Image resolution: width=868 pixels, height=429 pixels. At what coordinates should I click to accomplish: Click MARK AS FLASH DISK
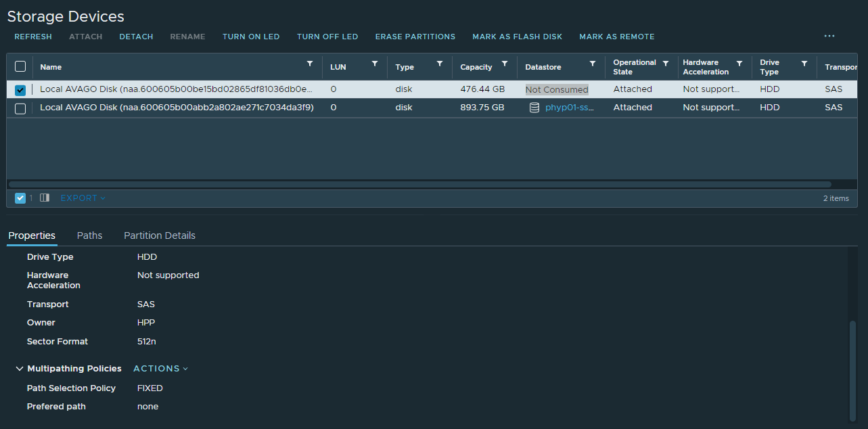(518, 37)
